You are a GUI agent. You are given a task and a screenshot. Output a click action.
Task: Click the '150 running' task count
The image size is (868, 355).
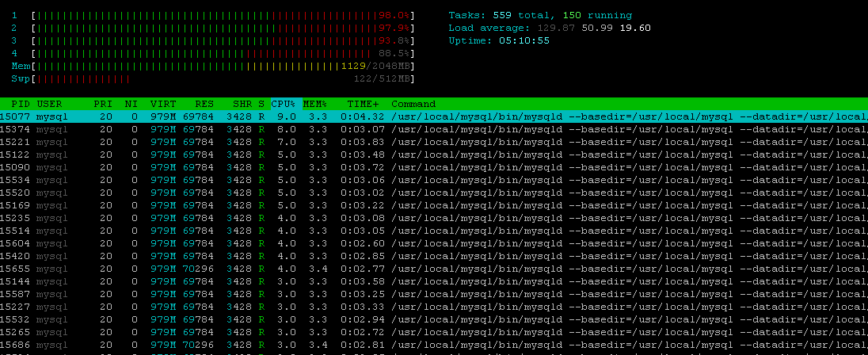point(597,16)
